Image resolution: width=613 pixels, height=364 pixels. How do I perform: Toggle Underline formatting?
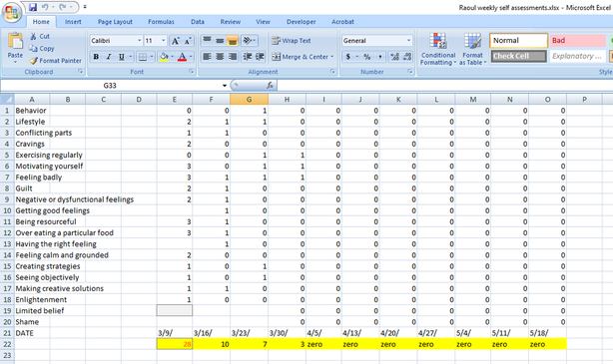(x=122, y=57)
